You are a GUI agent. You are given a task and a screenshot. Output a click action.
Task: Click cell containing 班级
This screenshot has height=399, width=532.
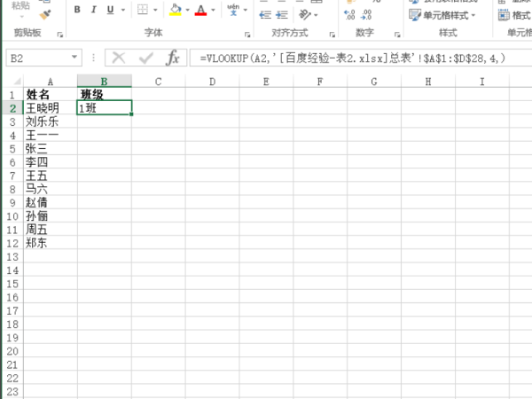tap(104, 94)
